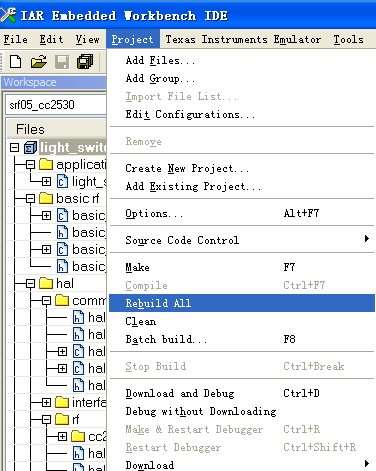Click the light_s C file icon
Viewport: 376px width, 471px height.
pyautogui.click(x=62, y=181)
